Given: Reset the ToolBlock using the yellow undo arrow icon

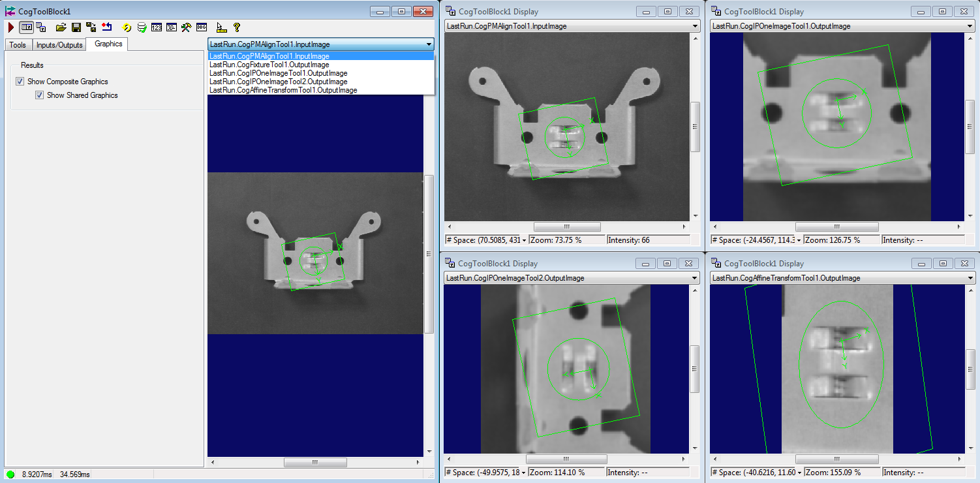Looking at the screenshot, I should point(126,27).
